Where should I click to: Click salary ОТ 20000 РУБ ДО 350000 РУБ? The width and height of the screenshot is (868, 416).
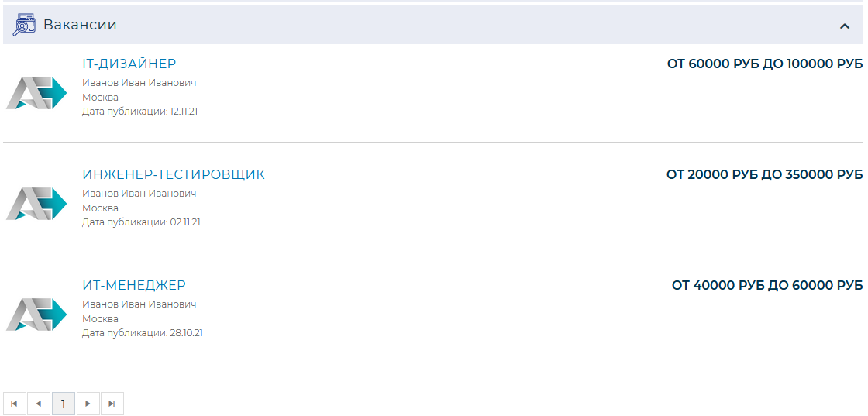pos(764,174)
